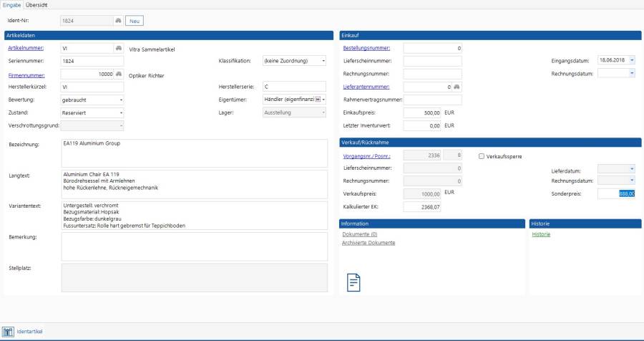
Task: Click the empty Bemerkung text box
Action: pyautogui.click(x=194, y=246)
